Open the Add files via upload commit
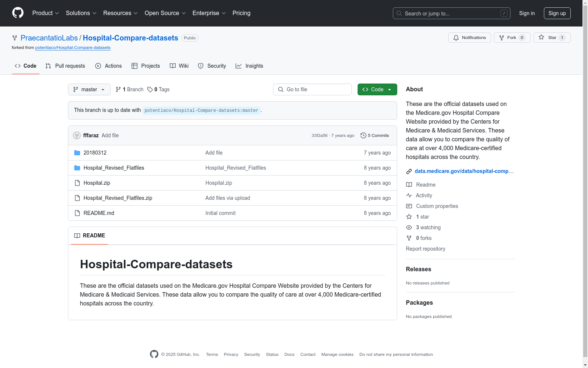The image size is (588, 368). click(227, 198)
